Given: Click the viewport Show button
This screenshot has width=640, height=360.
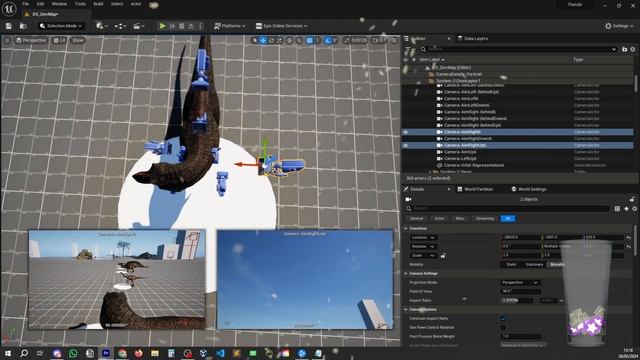Looking at the screenshot, I should click(78, 40).
